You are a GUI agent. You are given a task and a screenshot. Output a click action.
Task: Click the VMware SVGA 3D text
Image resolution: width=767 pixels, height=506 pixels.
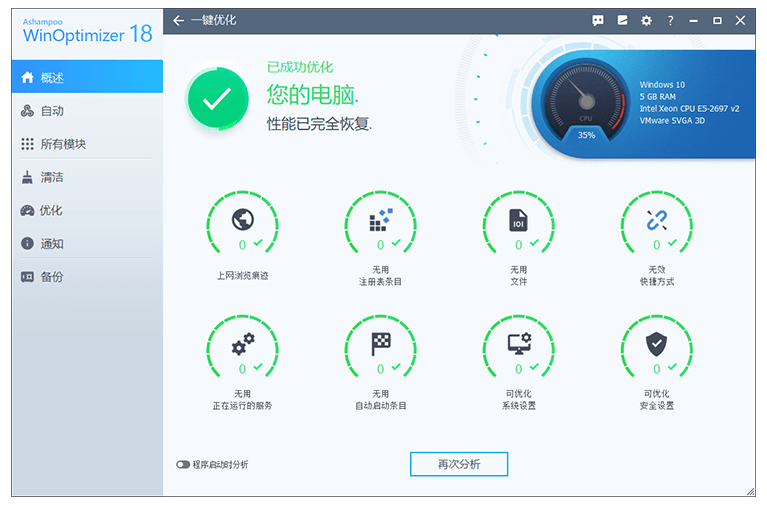click(672, 120)
